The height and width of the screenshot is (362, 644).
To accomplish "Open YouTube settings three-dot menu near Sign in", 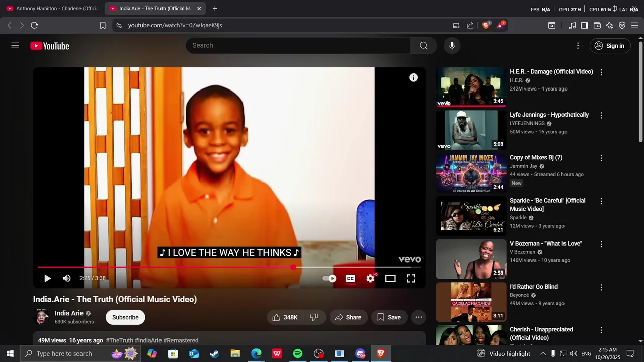I will click(578, 46).
